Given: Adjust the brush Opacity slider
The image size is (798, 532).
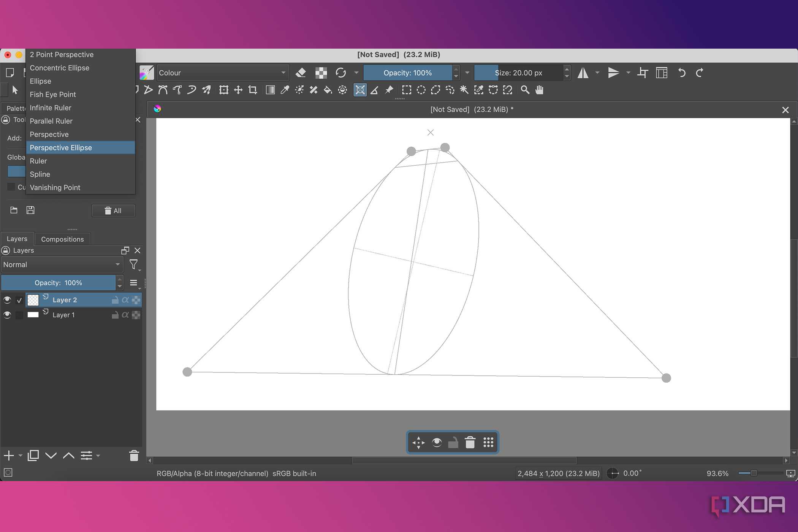Looking at the screenshot, I should click(x=408, y=73).
